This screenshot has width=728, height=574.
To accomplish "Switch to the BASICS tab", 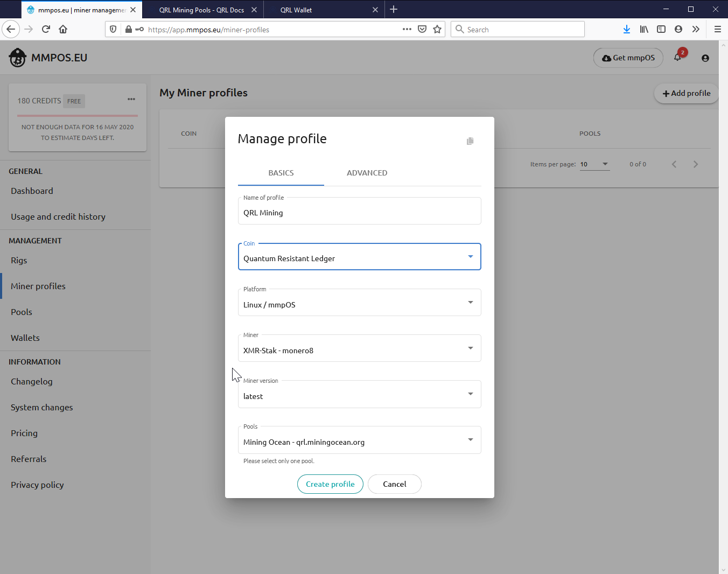I will pos(281,173).
